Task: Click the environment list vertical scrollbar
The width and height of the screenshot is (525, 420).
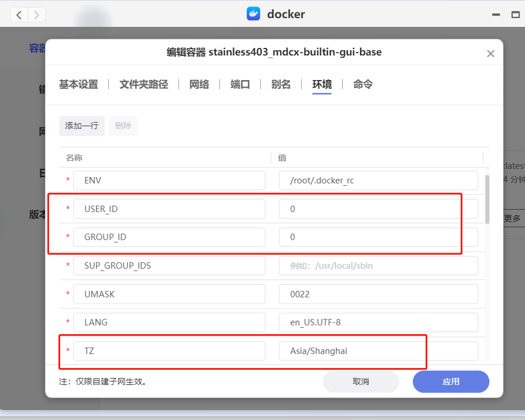Action: coord(487,199)
